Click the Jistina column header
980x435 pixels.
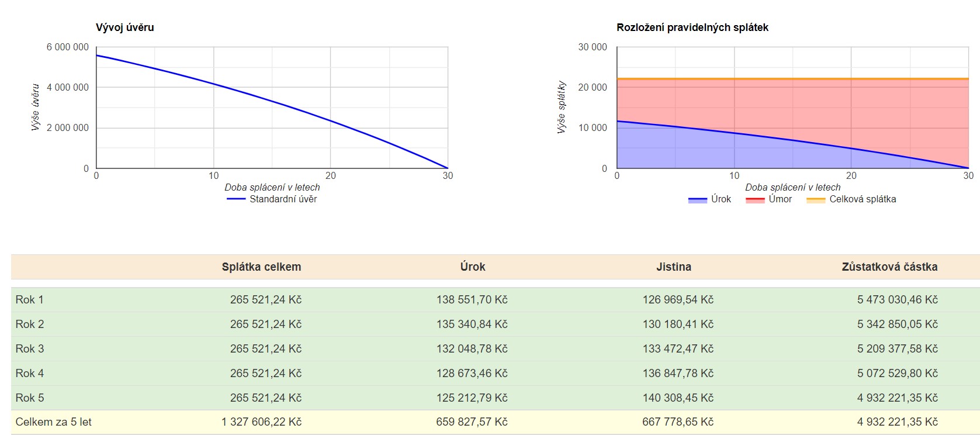[673, 267]
